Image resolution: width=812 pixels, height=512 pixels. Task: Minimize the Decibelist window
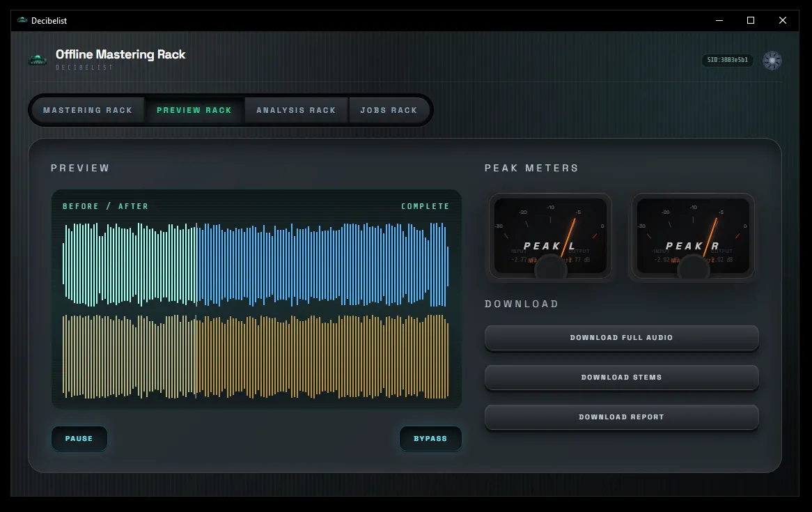(x=719, y=20)
